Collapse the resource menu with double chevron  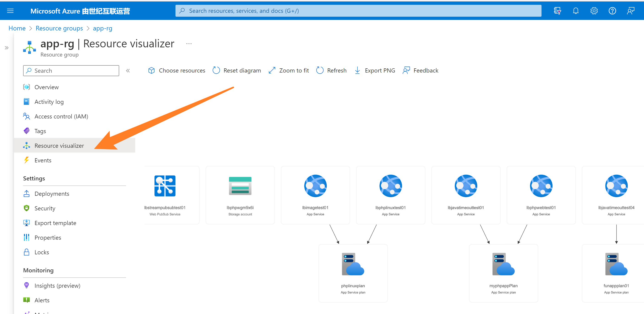pyautogui.click(x=128, y=71)
